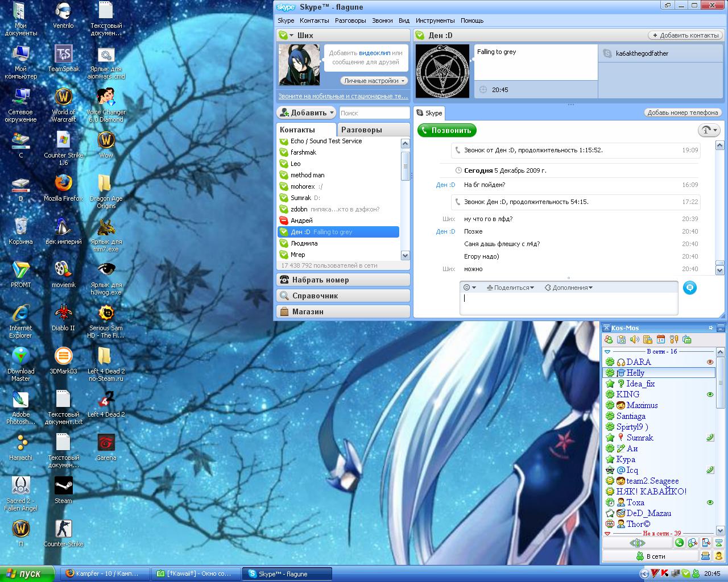The width and height of the screenshot is (728, 582).
Task: Click the Skype contacts list scrollbar thumb
Action: point(406,166)
